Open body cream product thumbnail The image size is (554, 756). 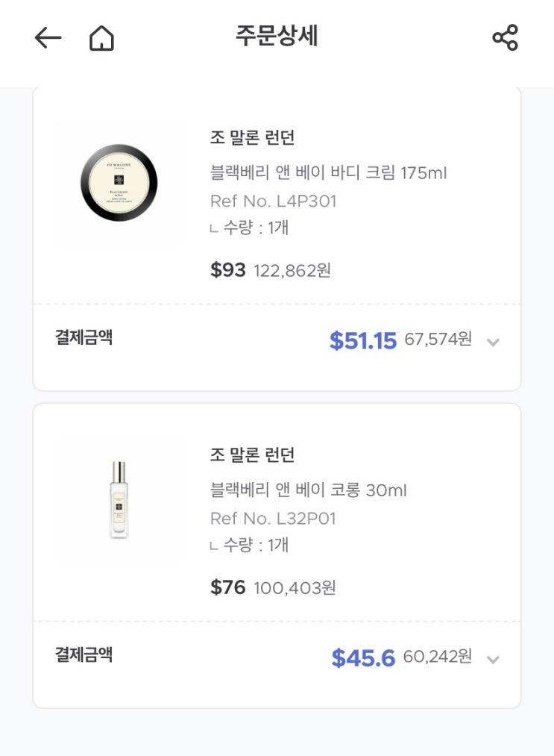coord(119,183)
